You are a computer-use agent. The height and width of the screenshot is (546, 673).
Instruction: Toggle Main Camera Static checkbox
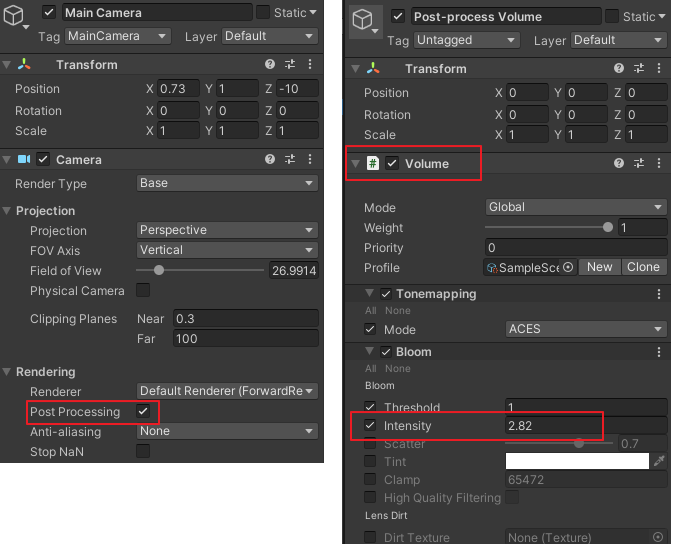263,12
